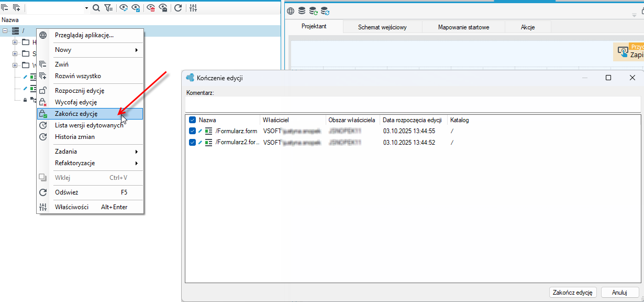Toggle the eye icon with the blue checkmark

coord(136,8)
